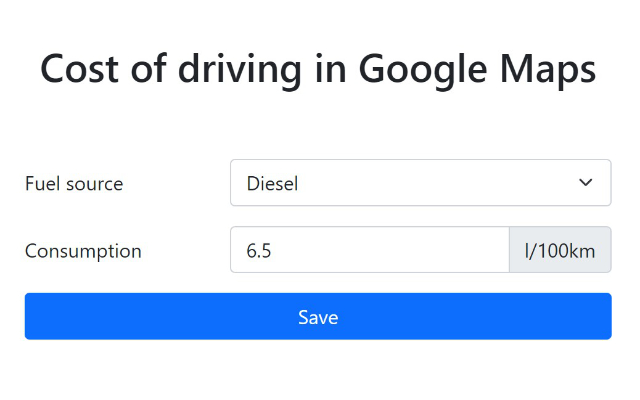Click the Consumption input field
The height and width of the screenshot is (400, 640).
pos(370,250)
